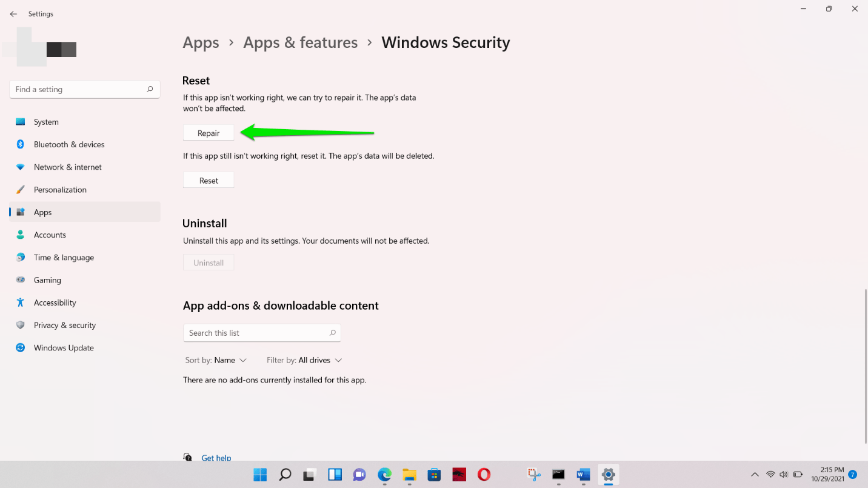Click the Repair button
The image size is (868, 488).
point(208,132)
